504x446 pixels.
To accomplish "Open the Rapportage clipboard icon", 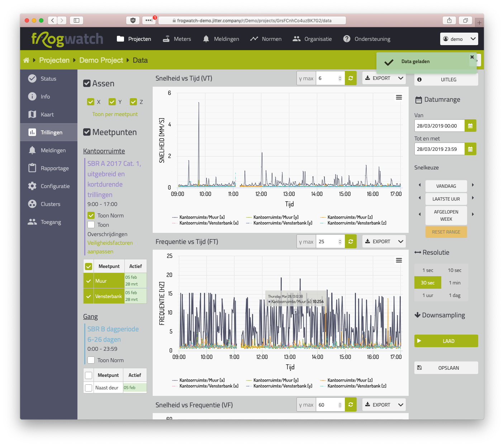I will coord(32,168).
